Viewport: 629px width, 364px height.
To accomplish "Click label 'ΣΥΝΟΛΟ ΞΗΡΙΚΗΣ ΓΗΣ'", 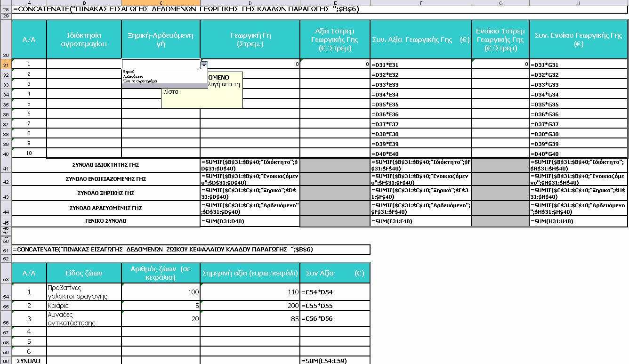I will click(x=105, y=193).
